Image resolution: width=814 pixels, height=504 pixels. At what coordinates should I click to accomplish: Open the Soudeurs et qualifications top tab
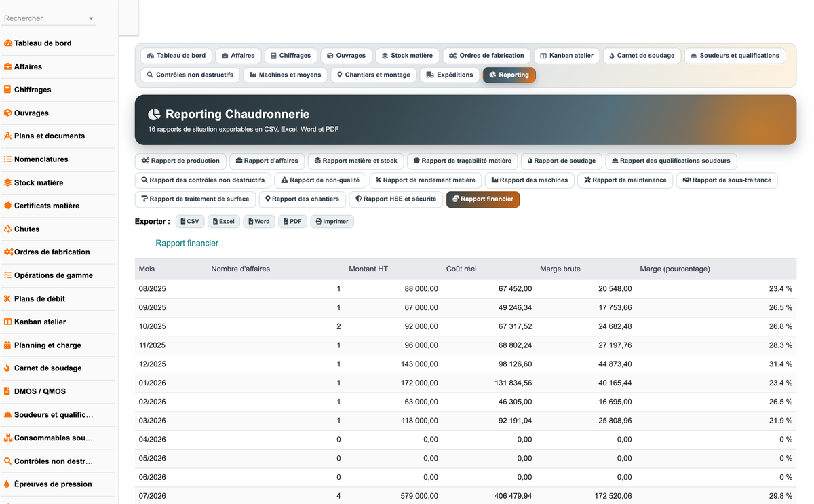coord(735,56)
